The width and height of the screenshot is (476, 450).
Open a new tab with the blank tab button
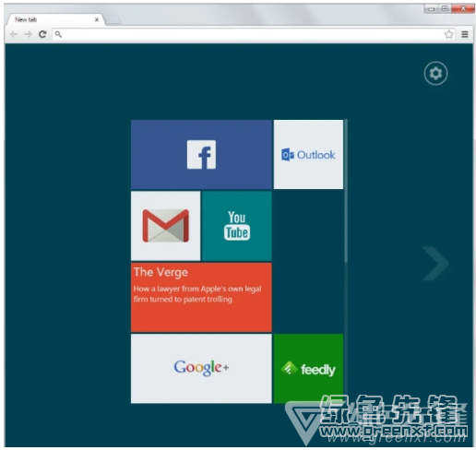click(x=113, y=20)
